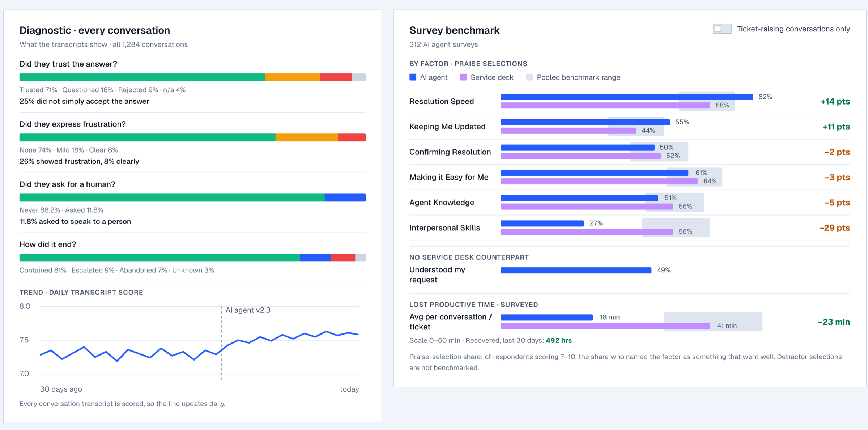Click the −23 min lost time value

(x=834, y=322)
